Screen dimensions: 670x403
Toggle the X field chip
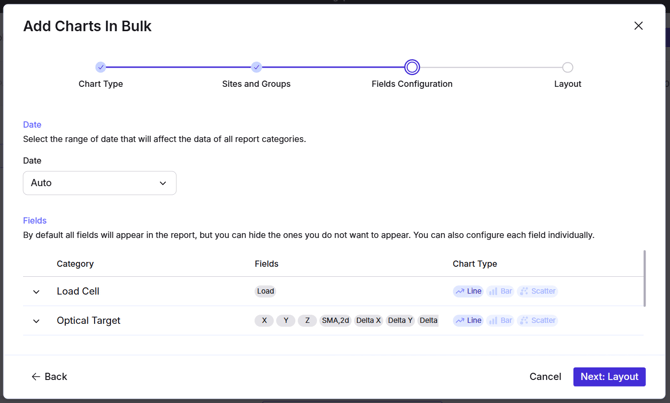264,321
